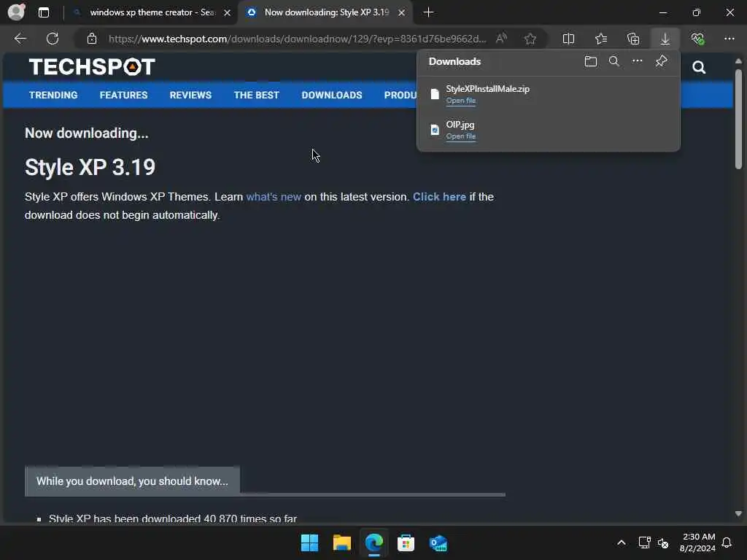This screenshot has width=747, height=560.
Task: Open file link under StyleXPInstallMale.zip
Action: [461, 101]
